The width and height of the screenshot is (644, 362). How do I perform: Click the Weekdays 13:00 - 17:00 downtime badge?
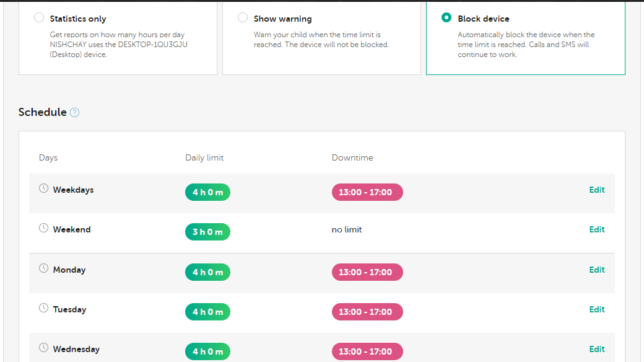click(367, 192)
